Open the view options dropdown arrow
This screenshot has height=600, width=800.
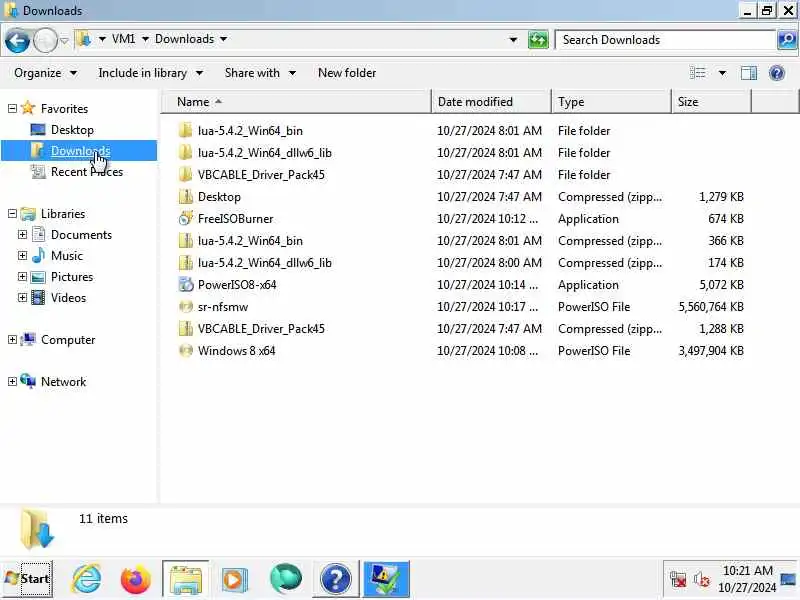[x=722, y=73]
